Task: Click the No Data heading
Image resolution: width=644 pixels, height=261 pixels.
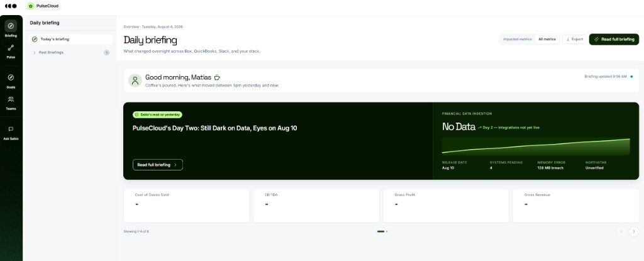Action: [458, 127]
